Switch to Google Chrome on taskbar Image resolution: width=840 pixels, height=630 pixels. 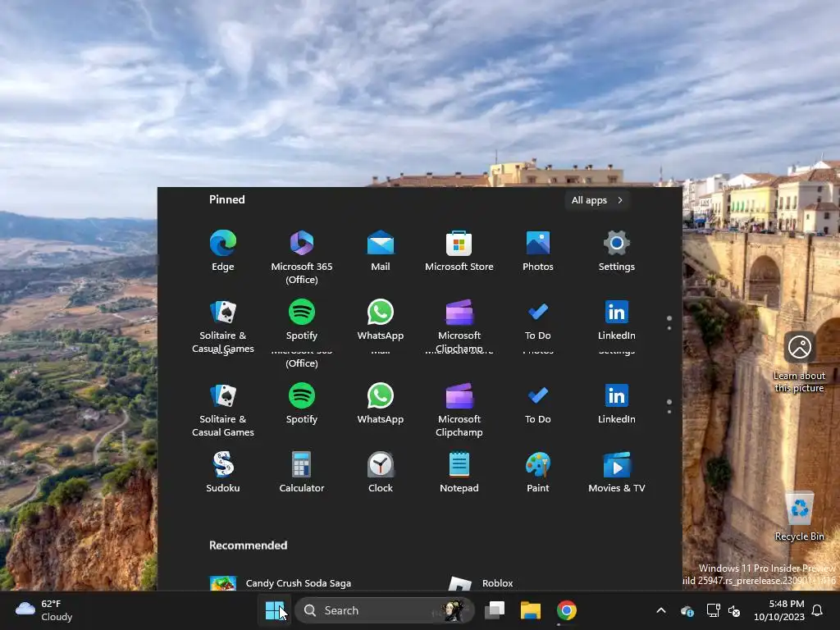coord(567,610)
